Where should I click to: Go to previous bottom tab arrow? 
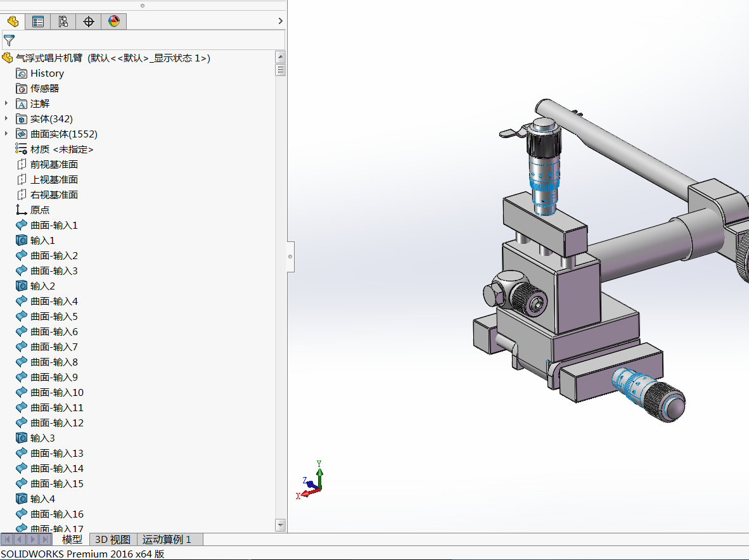[20, 540]
